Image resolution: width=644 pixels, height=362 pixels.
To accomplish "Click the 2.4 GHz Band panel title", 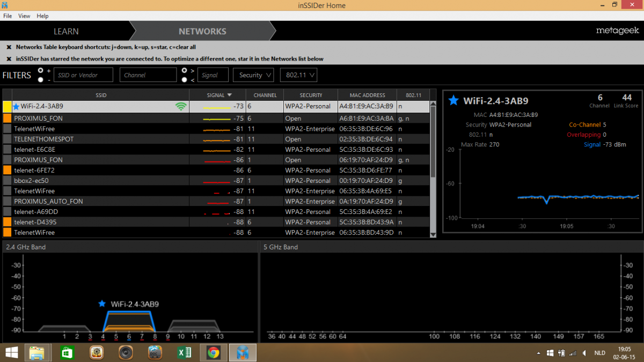I will [25, 247].
